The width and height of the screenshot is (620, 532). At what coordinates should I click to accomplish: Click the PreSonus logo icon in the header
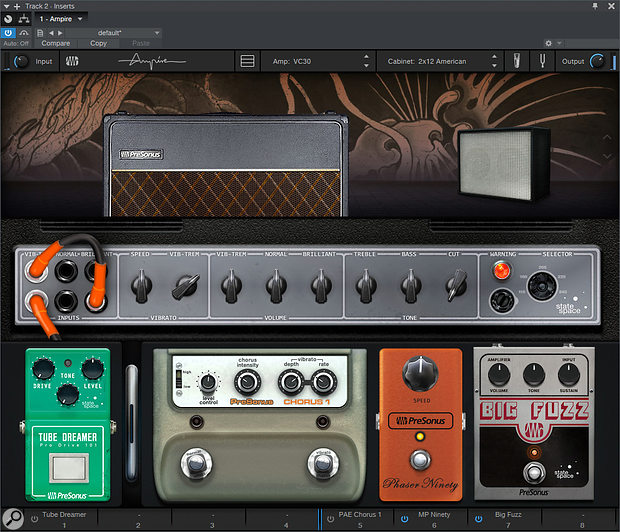72,61
